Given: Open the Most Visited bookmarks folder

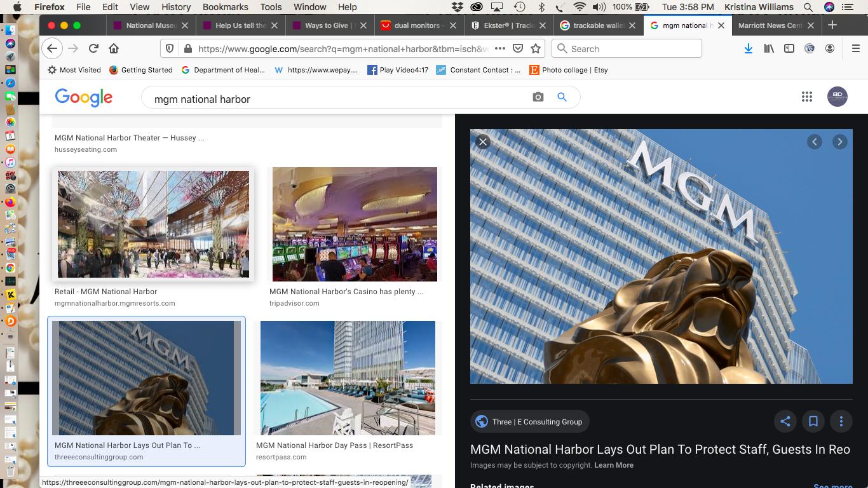Looking at the screenshot, I should (74, 70).
